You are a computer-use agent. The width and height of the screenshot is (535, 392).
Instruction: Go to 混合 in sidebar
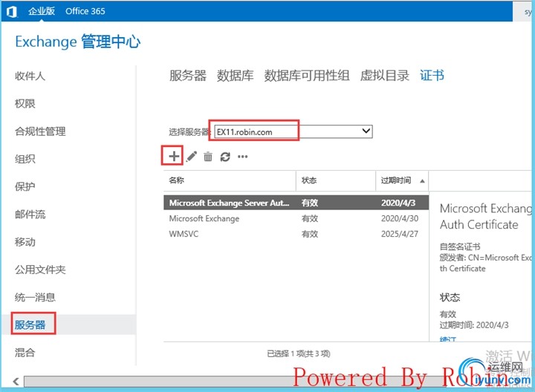point(25,353)
